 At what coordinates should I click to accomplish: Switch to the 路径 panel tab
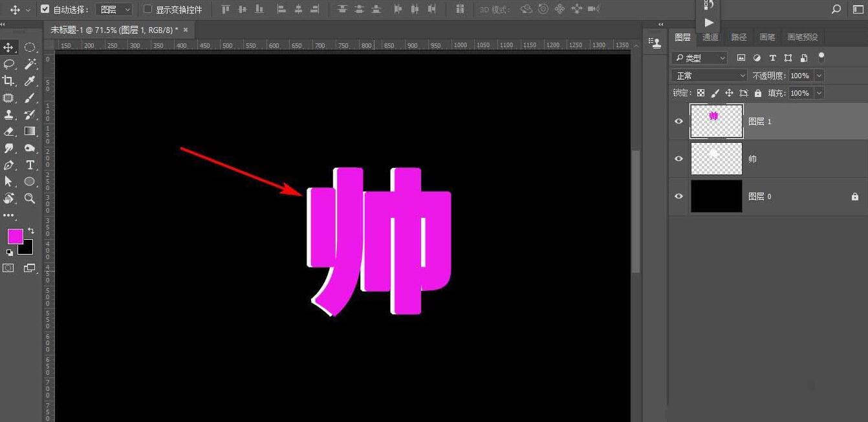(739, 37)
